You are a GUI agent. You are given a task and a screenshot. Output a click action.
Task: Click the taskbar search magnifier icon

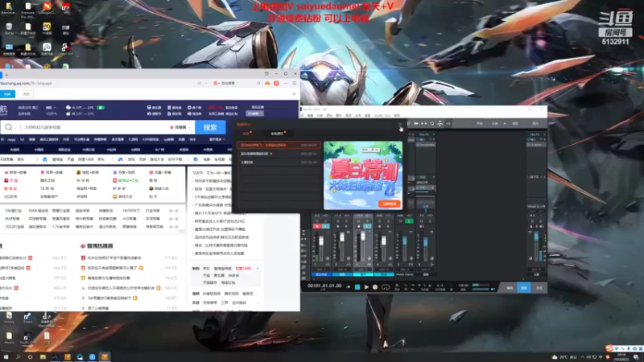[18, 357]
